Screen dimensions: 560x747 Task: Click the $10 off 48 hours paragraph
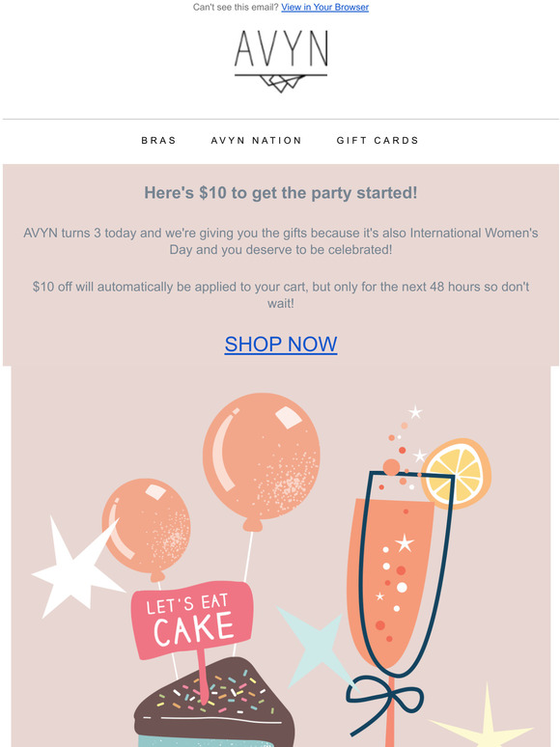281,295
